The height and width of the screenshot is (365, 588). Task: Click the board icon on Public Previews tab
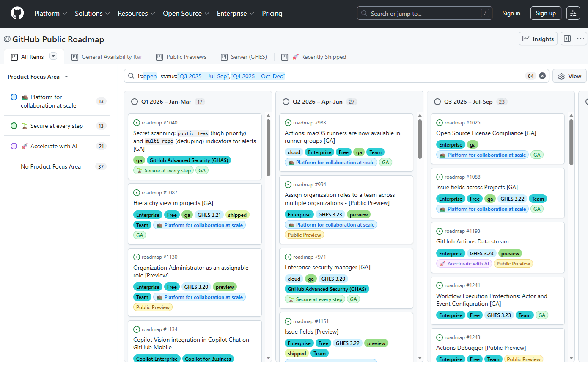[159, 57]
